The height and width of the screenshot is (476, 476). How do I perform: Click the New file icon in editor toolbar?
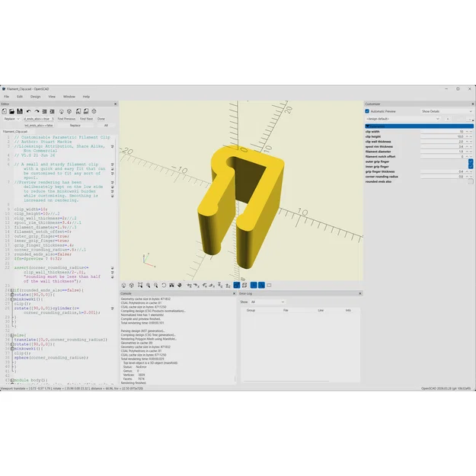click(x=5, y=111)
